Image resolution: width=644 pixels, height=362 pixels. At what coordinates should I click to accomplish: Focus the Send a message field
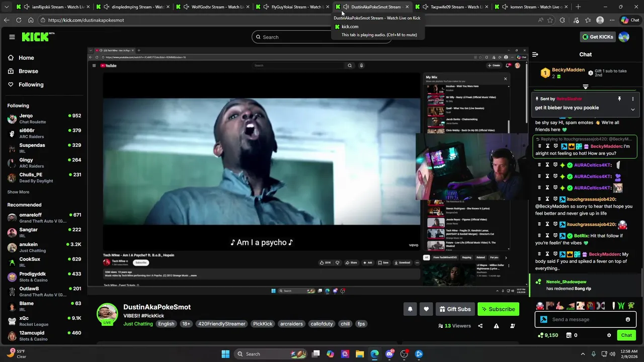click(x=586, y=319)
